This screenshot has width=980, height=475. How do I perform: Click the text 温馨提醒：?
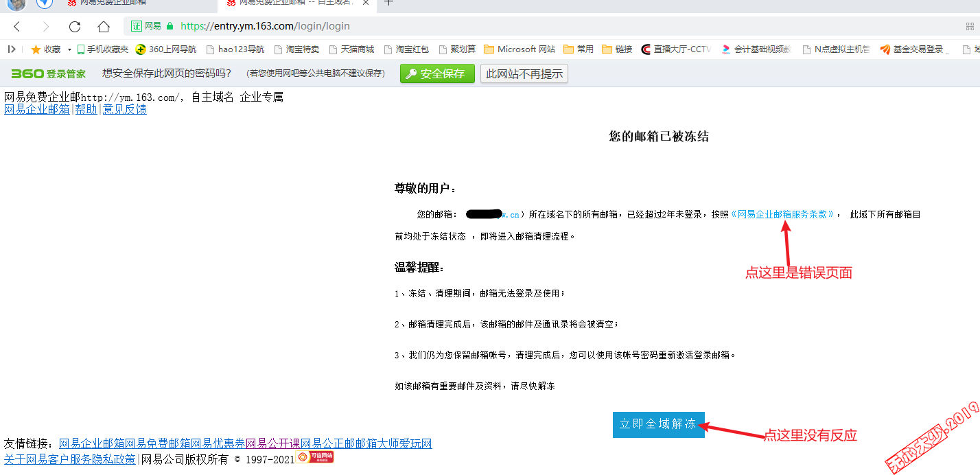420,267
